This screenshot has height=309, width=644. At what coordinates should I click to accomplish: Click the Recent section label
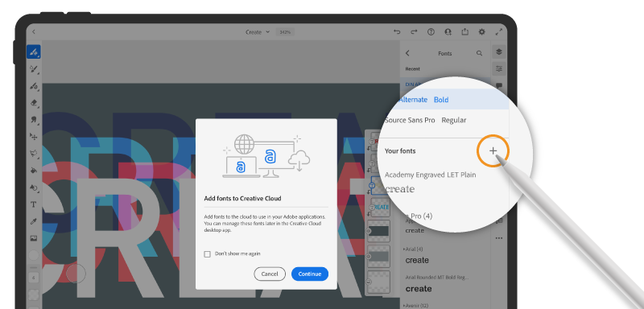(412, 69)
